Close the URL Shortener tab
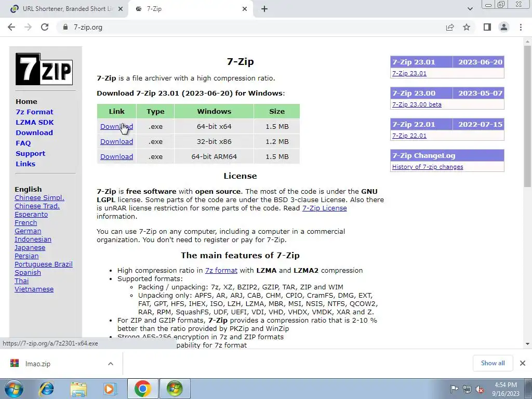 121,9
